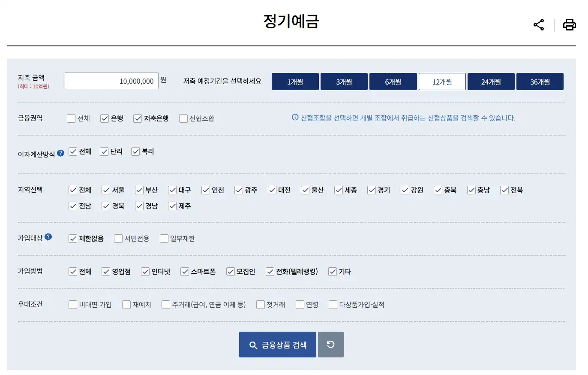Screen dimensions: 588x375
Task: Uncheck 강원 region checkbox
Action: point(405,190)
